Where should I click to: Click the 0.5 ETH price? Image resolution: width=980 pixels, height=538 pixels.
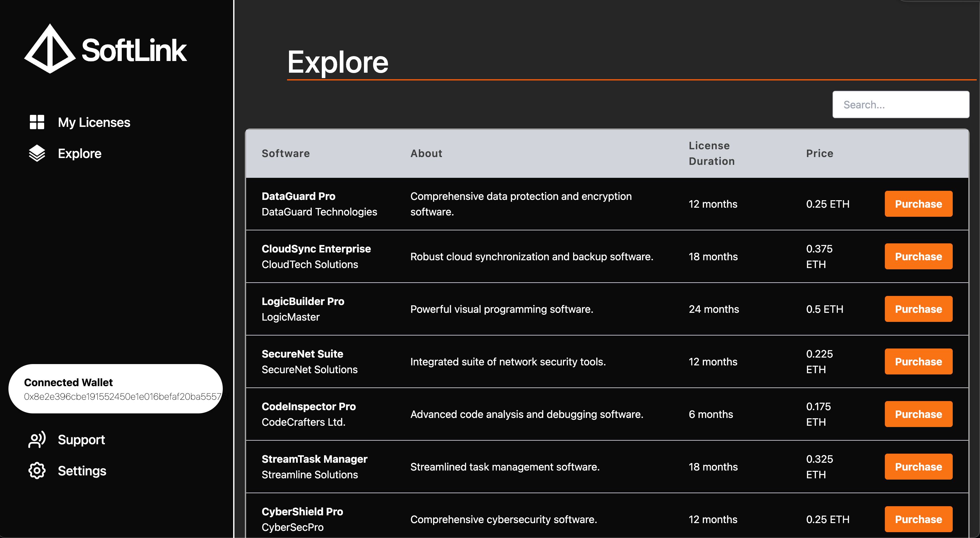[x=824, y=309]
